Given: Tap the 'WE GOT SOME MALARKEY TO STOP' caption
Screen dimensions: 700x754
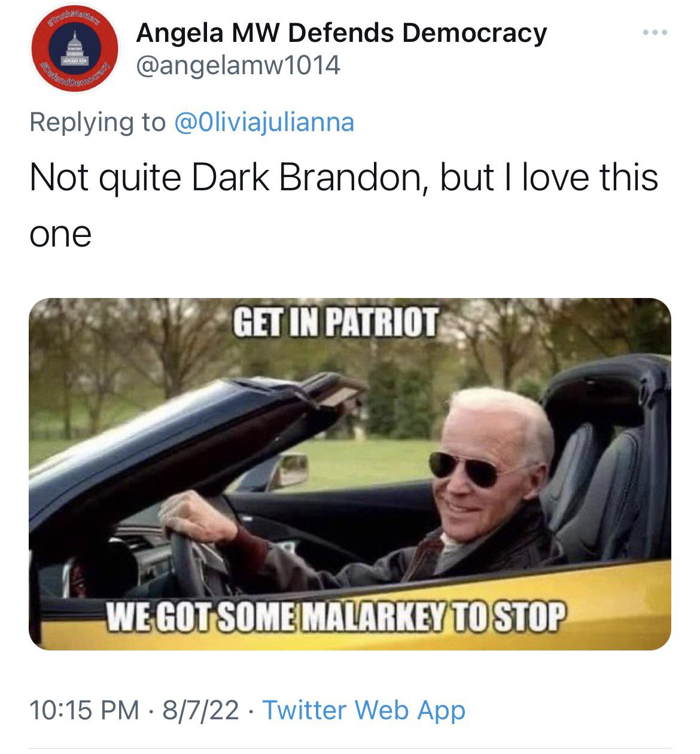Looking at the screenshot, I should click(x=335, y=618).
